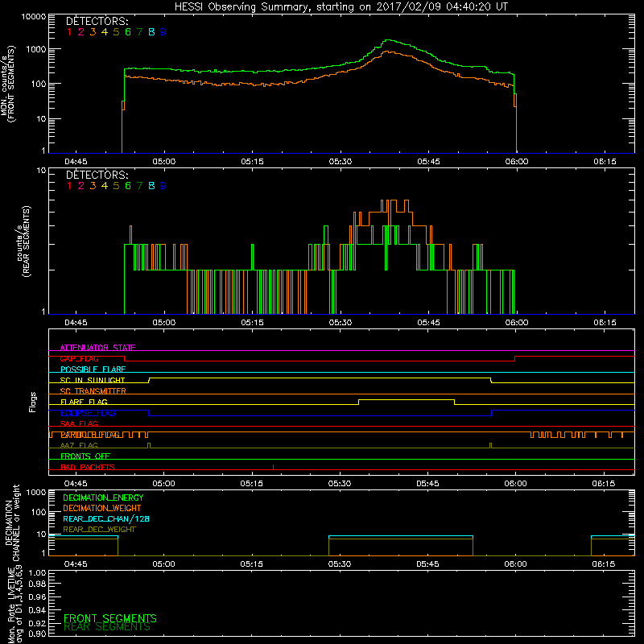Click the ECLIPSE_FLAG label

(88, 413)
